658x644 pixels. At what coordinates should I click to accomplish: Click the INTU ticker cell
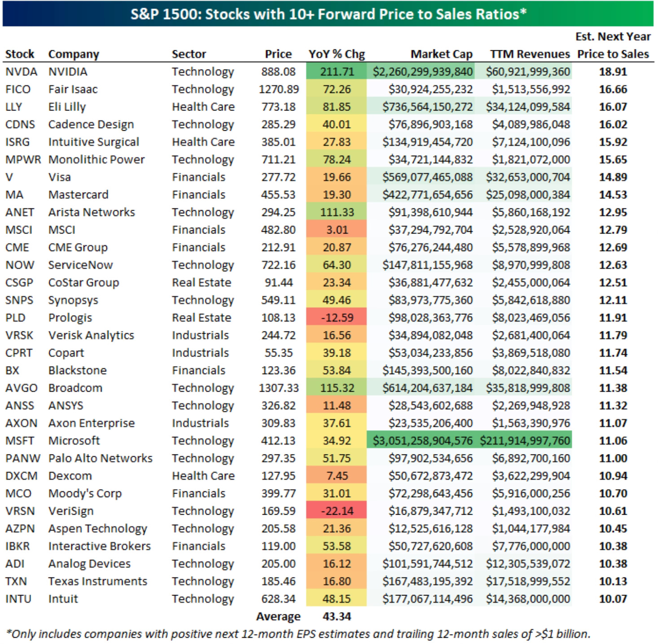(x=18, y=599)
